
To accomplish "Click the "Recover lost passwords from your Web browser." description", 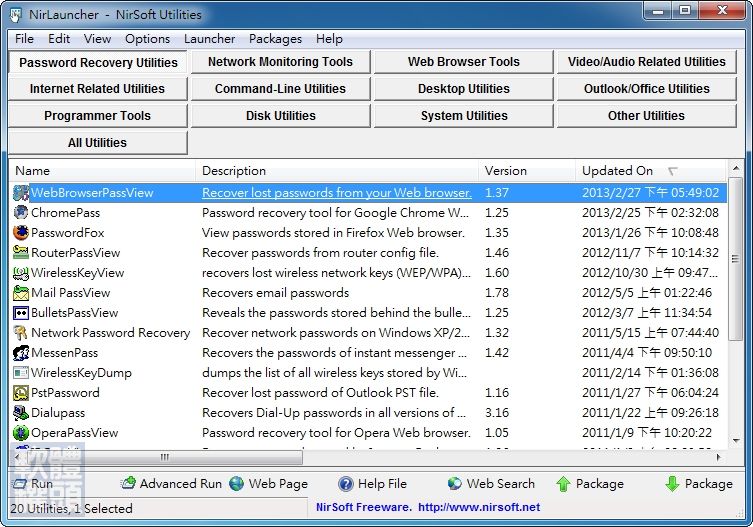I will pos(337,193).
